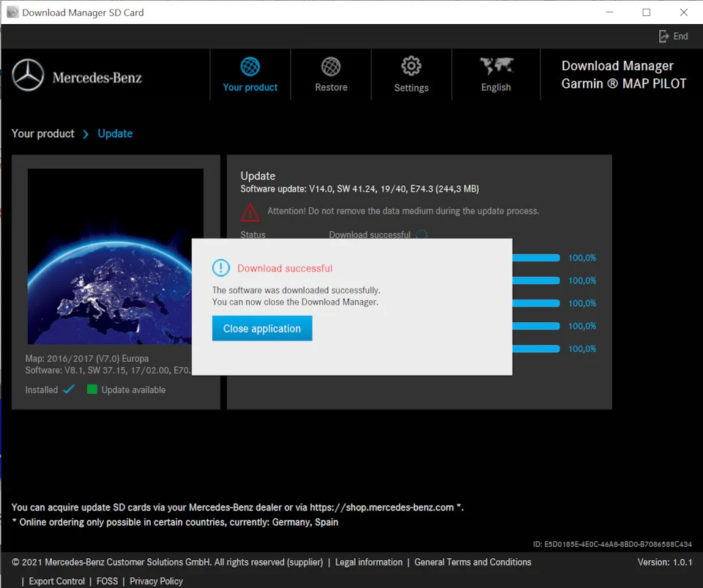The height and width of the screenshot is (588, 703).
Task: Open the Settings tab label
Action: point(411,88)
